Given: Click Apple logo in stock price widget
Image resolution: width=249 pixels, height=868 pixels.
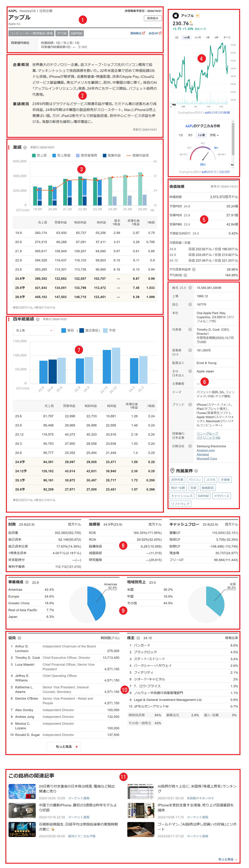Looking at the screenshot, I should coord(175,16).
